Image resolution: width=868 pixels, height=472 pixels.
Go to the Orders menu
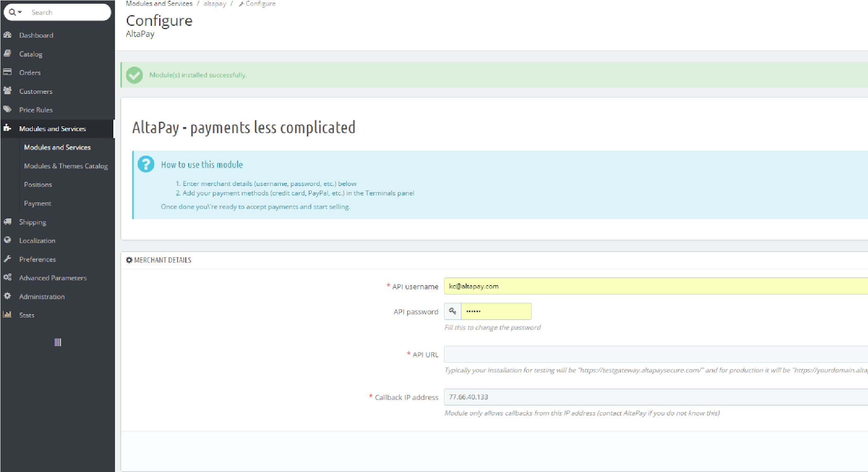coord(30,73)
